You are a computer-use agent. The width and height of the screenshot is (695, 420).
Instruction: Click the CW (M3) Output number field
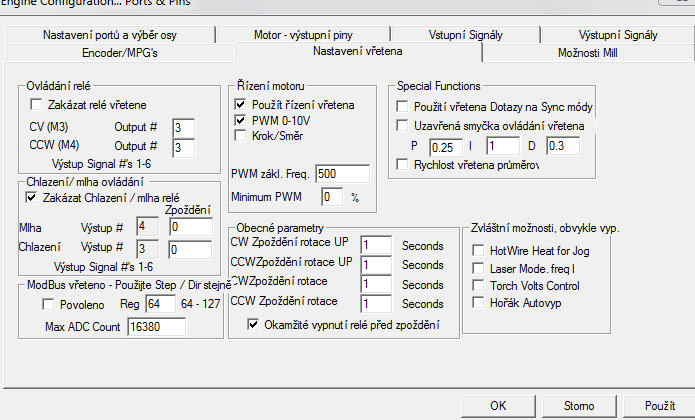[x=182, y=127]
